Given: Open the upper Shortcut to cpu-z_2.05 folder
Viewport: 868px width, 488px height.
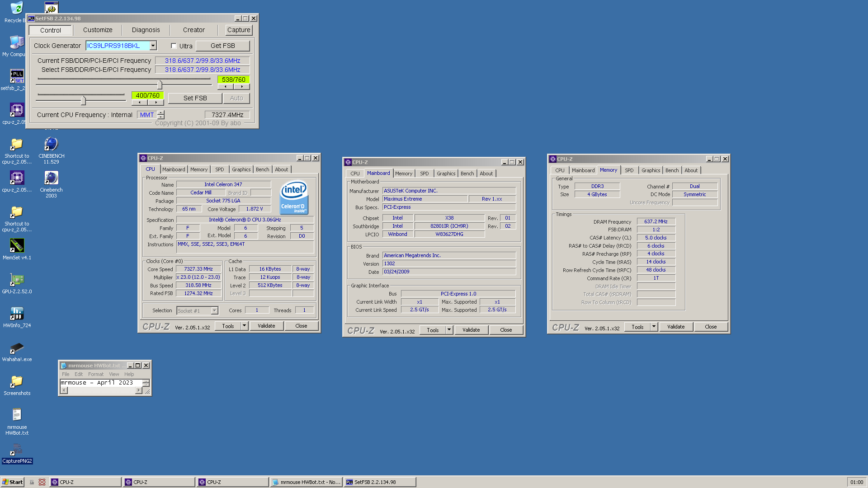Looking at the screenshot, I should 17,144.
